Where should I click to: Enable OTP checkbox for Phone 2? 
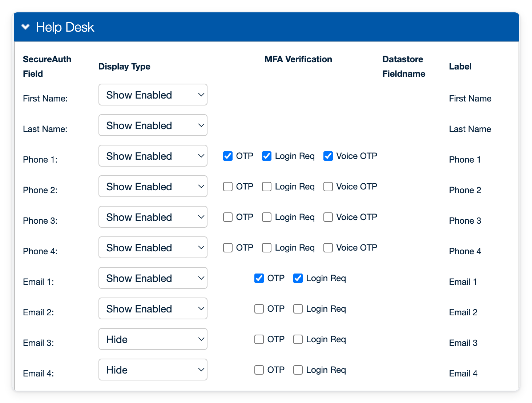click(x=228, y=187)
